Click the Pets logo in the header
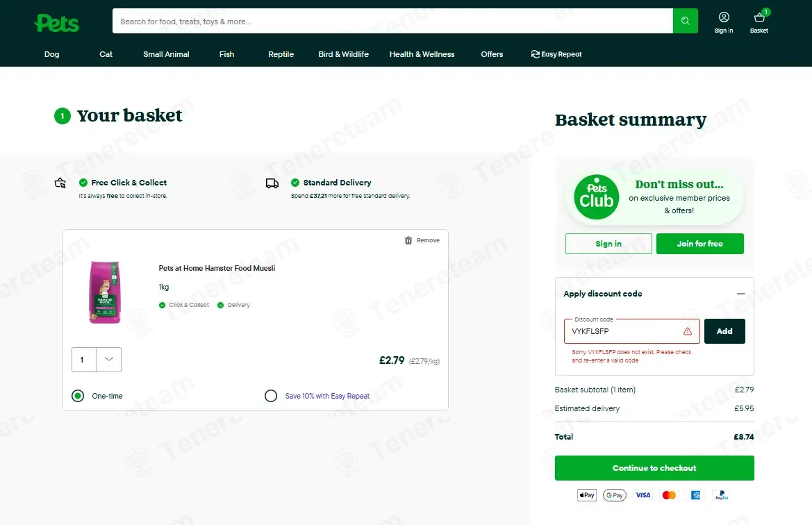Viewport: 812px width, 525px height. click(56, 24)
